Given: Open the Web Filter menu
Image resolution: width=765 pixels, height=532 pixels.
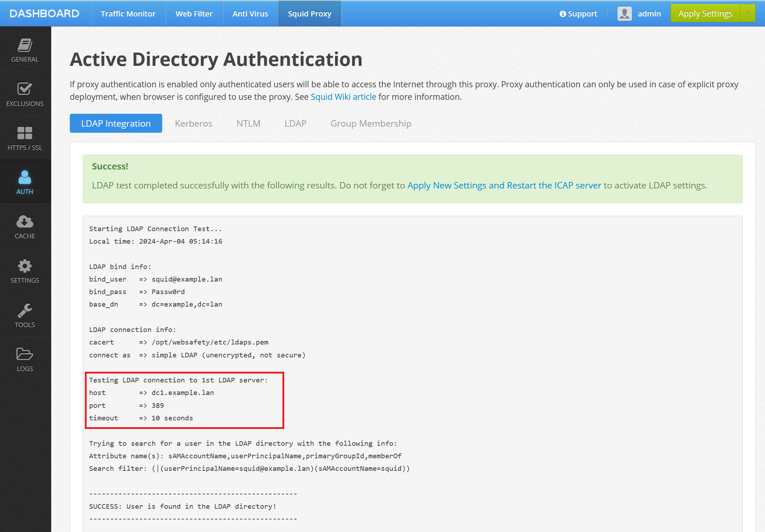Looking at the screenshot, I should tap(194, 14).
